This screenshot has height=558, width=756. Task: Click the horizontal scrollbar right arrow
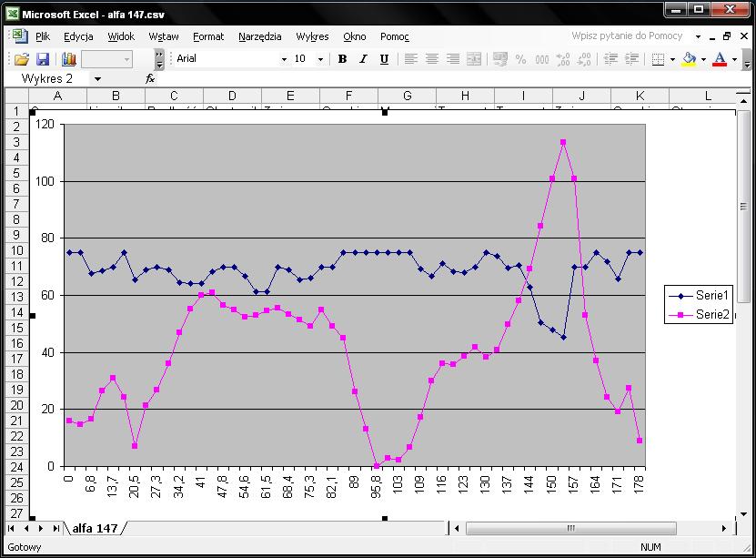pos(723,528)
